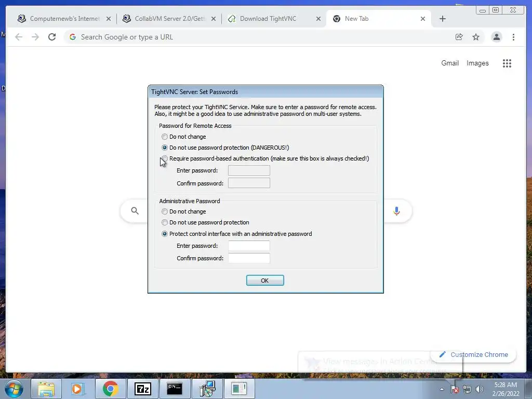Reload the current page
532x399 pixels.
point(52,37)
